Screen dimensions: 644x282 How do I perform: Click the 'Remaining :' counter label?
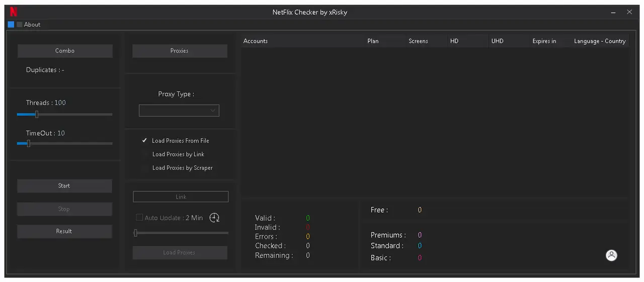pos(274,255)
